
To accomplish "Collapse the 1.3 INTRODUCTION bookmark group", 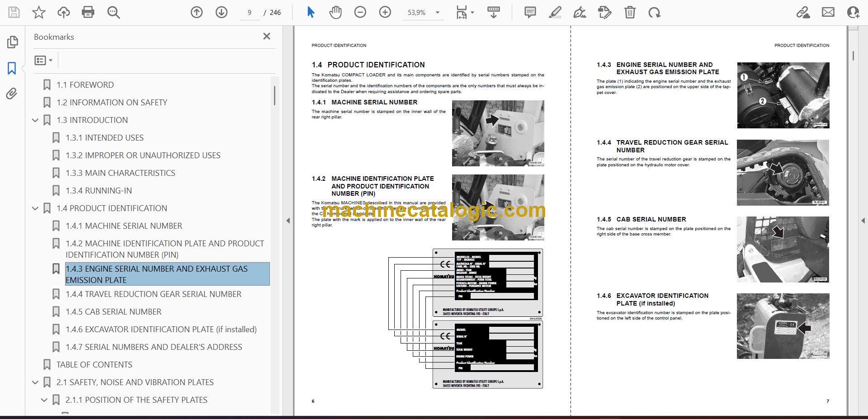I will click(35, 120).
